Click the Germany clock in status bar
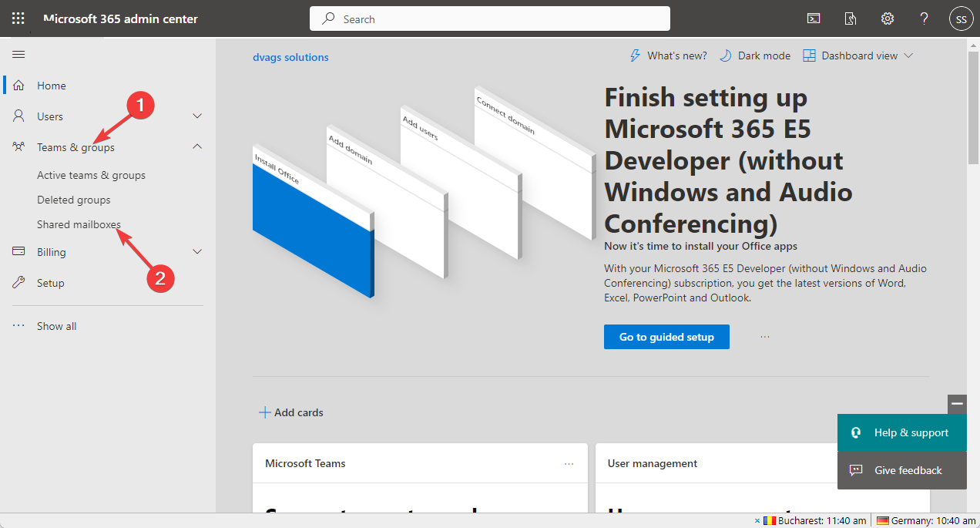 tap(926, 521)
